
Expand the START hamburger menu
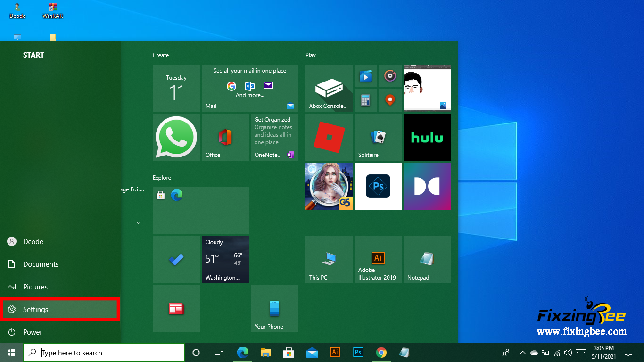click(x=12, y=55)
